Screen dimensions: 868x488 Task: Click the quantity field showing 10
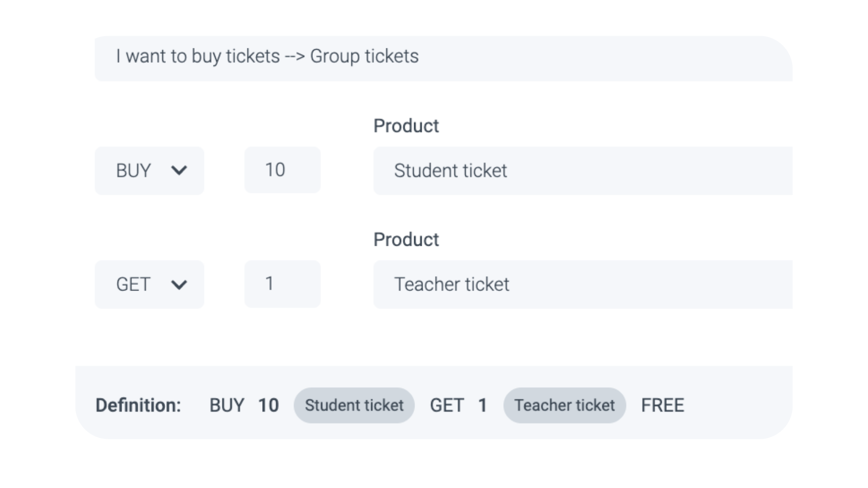click(x=282, y=170)
